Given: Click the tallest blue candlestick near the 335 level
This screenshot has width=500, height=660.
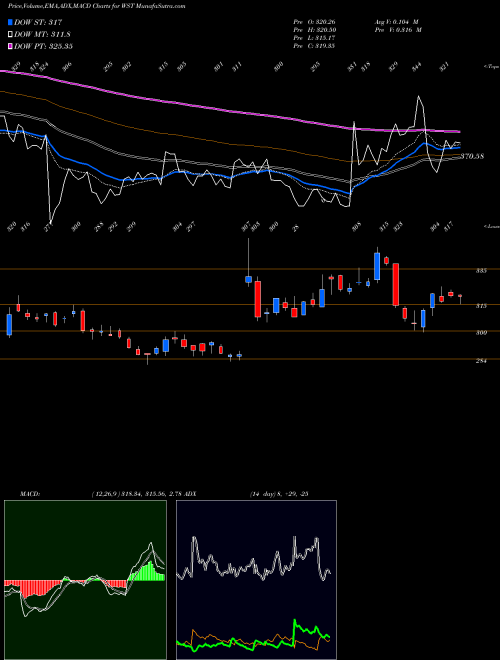Looking at the screenshot, I should point(377,264).
